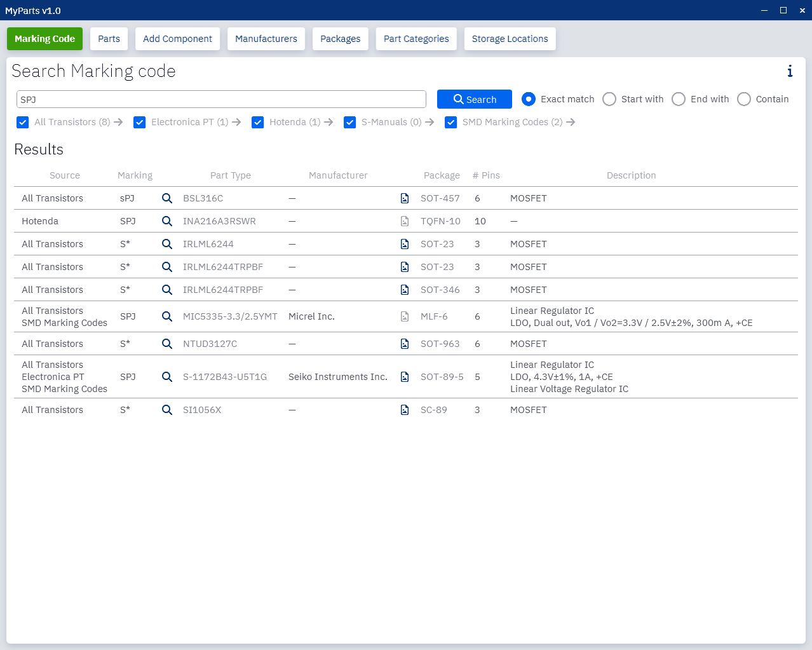812x650 pixels.
Task: Uncheck the S-Manuals source checkbox
Action: tap(350, 123)
